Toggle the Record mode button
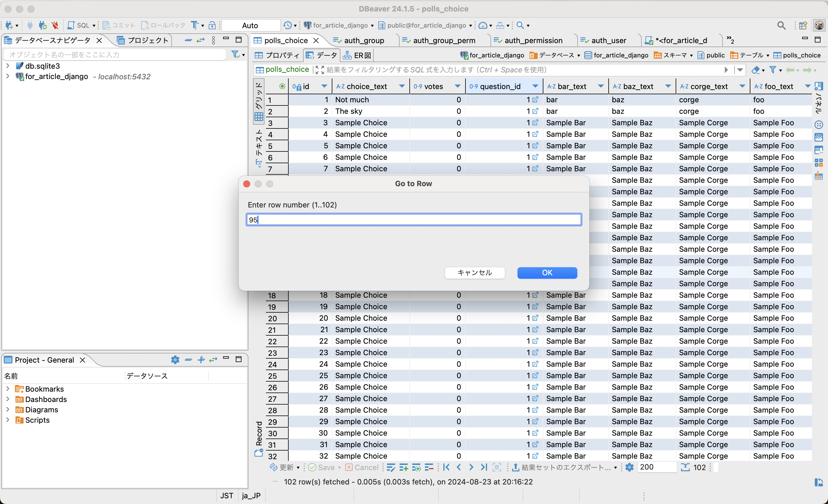The image size is (828, 504). (x=259, y=439)
